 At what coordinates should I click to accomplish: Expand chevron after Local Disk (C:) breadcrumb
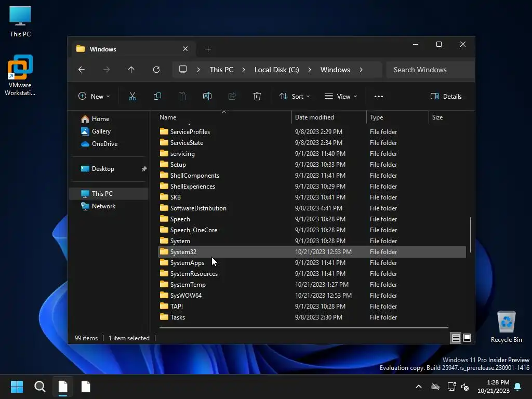tap(310, 70)
